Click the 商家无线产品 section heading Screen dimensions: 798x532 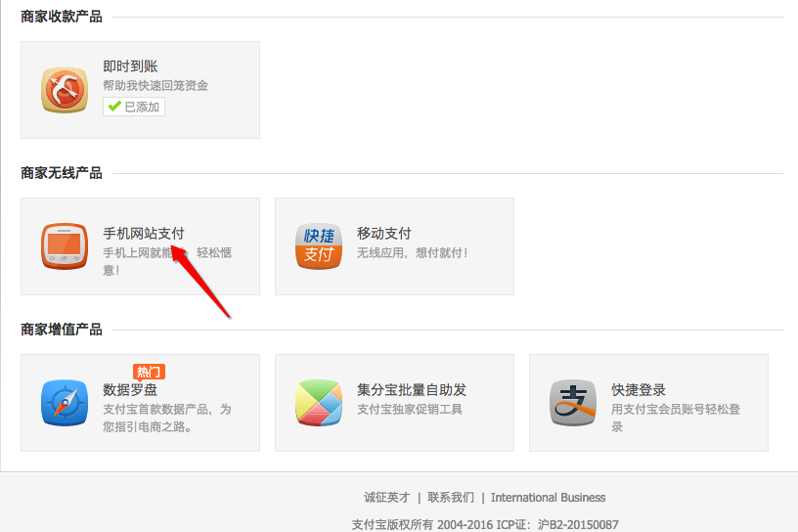[62, 173]
